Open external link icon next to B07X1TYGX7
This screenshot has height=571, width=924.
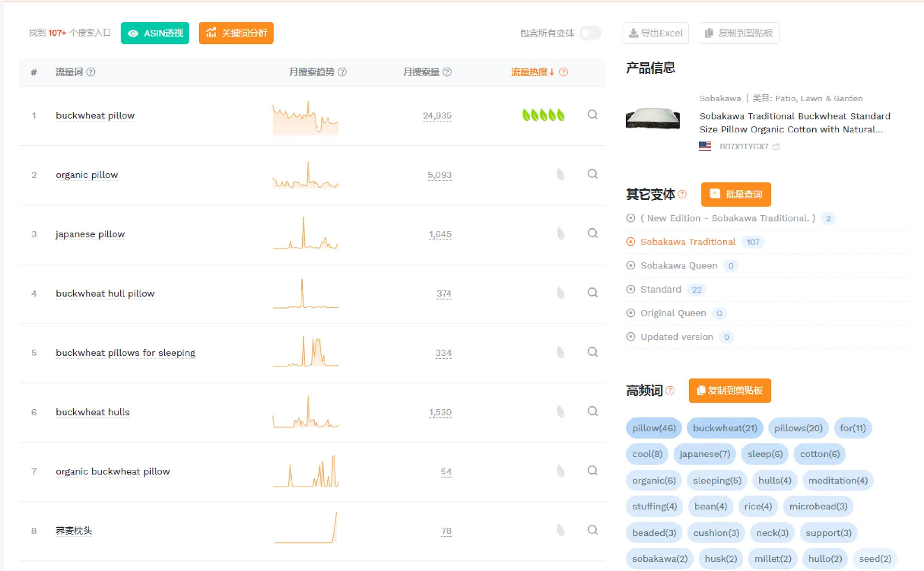pos(776,146)
